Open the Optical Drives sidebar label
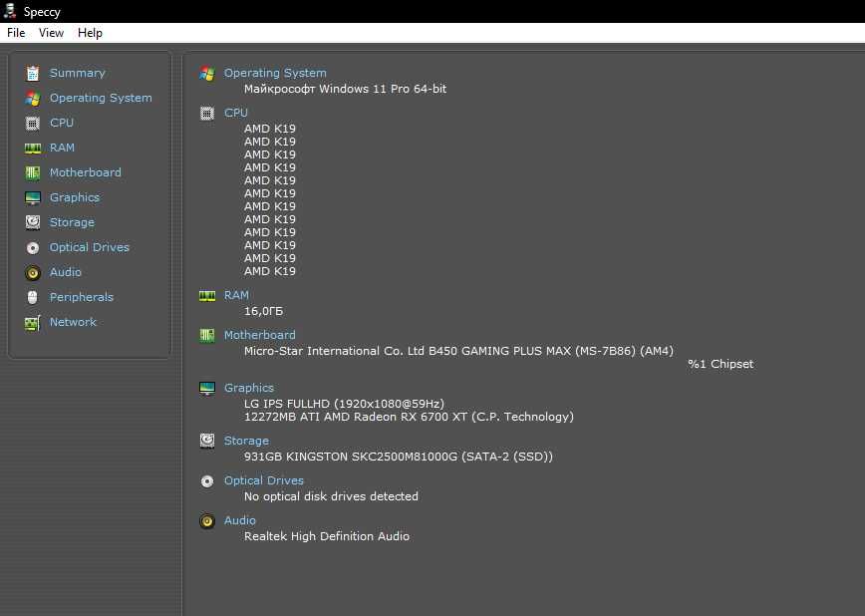865x616 pixels. point(90,247)
